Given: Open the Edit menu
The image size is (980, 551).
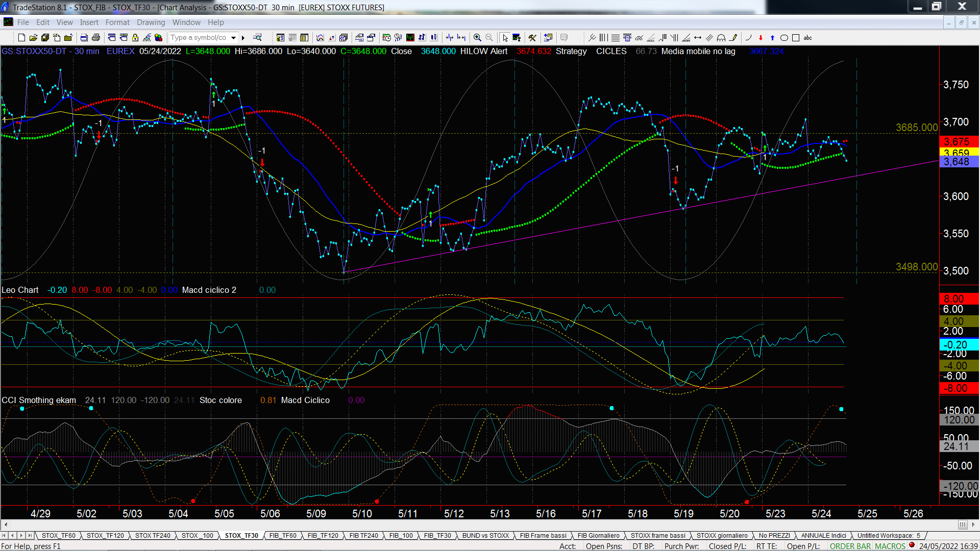Looking at the screenshot, I should 43,22.
